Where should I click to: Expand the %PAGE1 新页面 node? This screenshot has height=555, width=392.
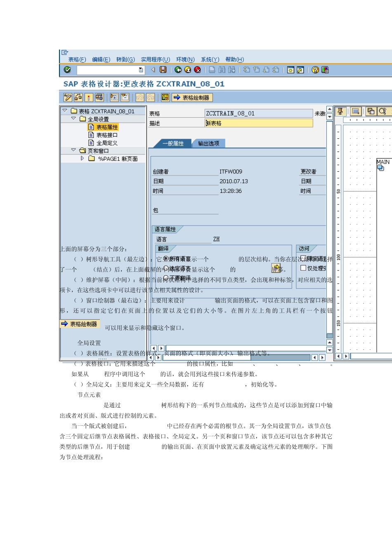(82, 158)
